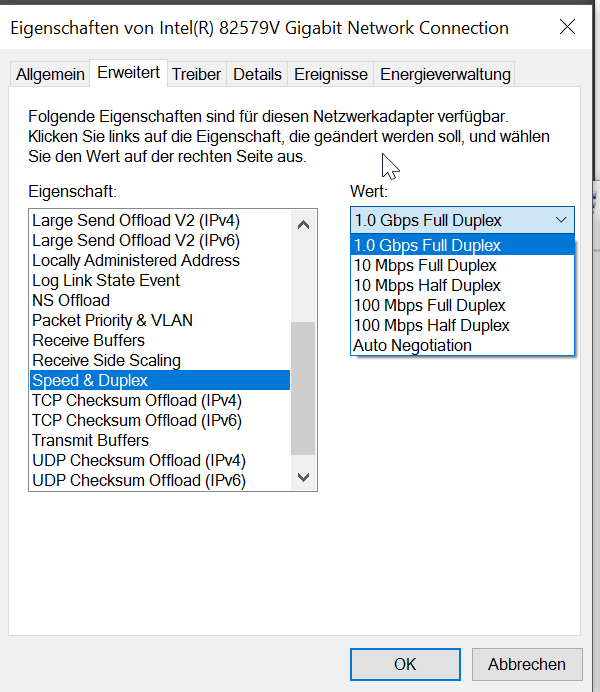
Task: Open the Energieverwaltung tab
Action: click(x=445, y=74)
